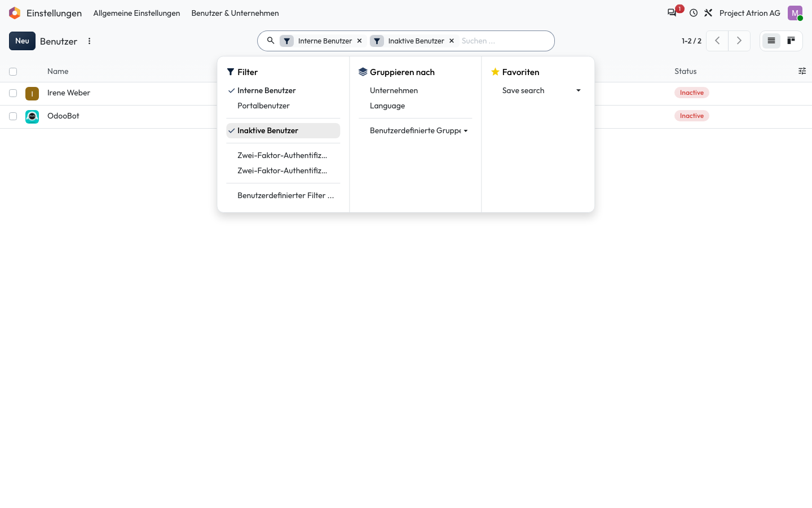Check the Irene Weber row checkbox
This screenshot has width=812, height=508.
(13, 93)
